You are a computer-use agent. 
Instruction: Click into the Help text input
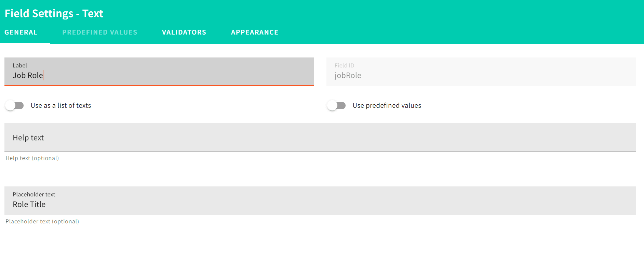pos(320,138)
